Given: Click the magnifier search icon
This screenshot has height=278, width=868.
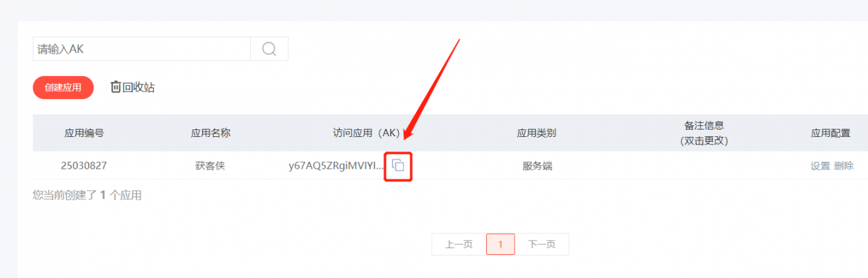Looking at the screenshot, I should pos(269,49).
